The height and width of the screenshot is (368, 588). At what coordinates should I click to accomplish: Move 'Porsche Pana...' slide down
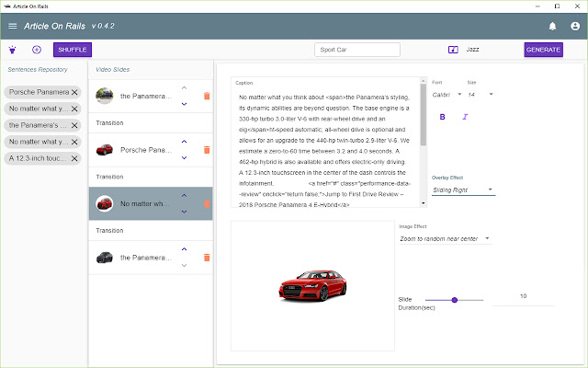[x=184, y=157]
